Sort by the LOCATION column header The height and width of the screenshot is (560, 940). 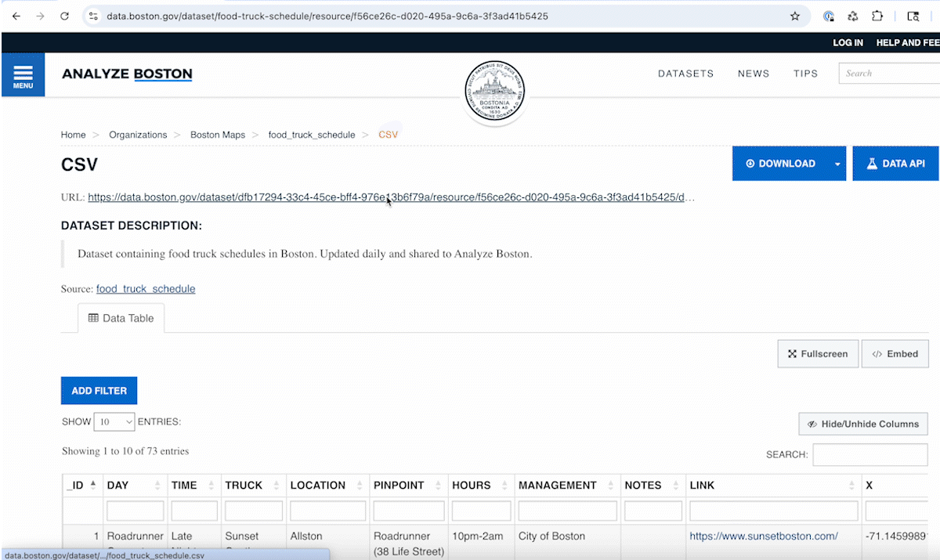pos(318,485)
